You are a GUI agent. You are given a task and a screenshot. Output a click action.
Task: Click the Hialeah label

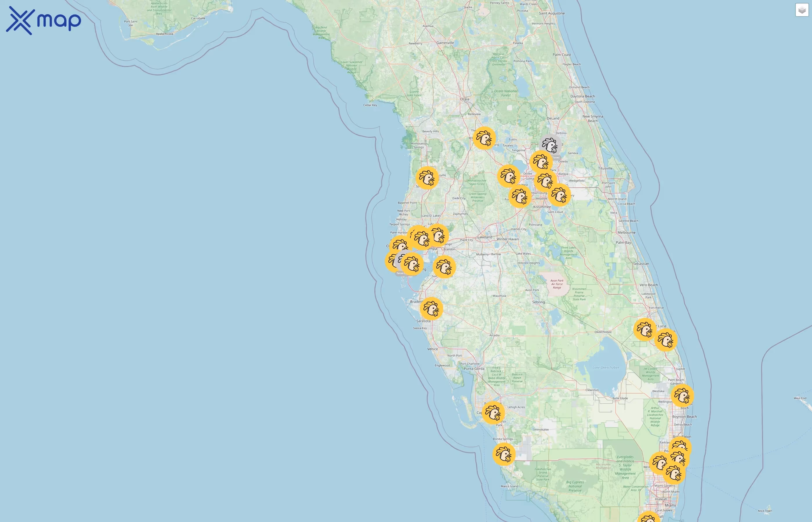tap(661, 499)
